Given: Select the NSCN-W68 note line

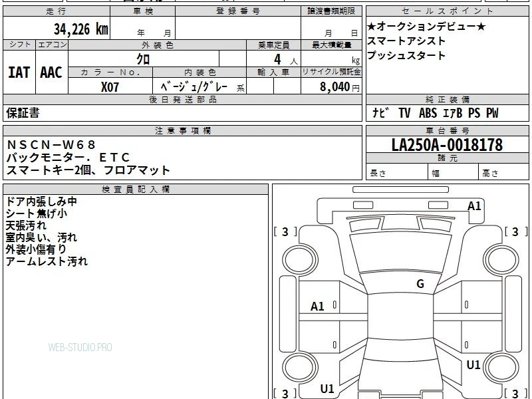Looking at the screenshot, I should pyautogui.click(x=51, y=145).
